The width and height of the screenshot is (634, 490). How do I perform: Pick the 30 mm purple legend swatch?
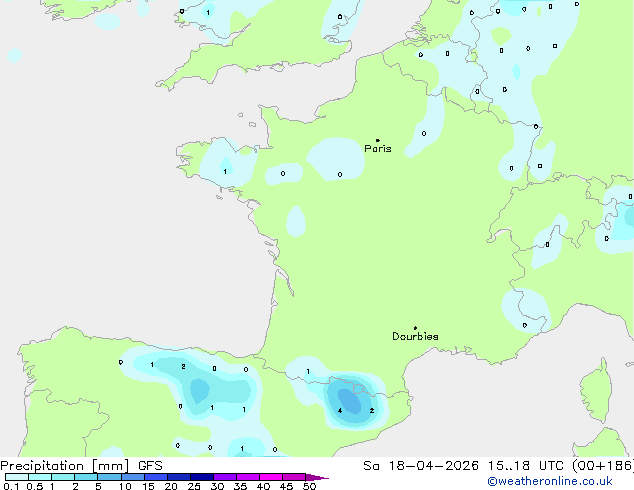(224, 477)
